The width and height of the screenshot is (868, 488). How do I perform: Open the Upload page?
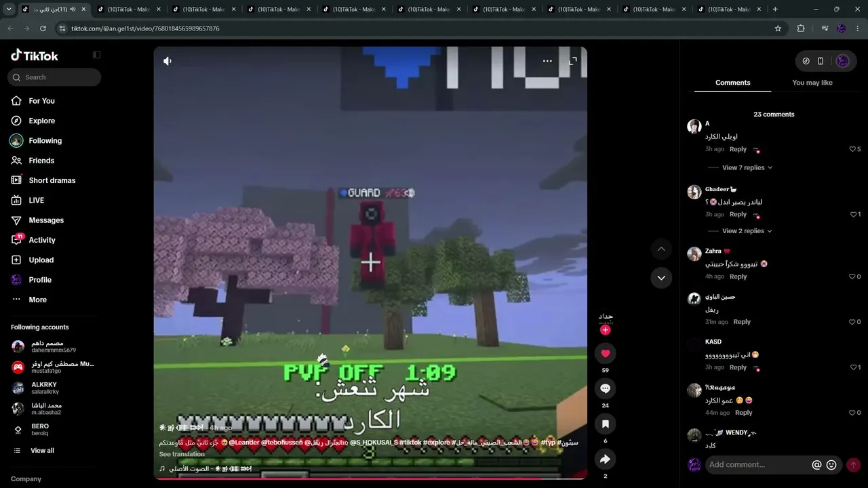(x=41, y=260)
